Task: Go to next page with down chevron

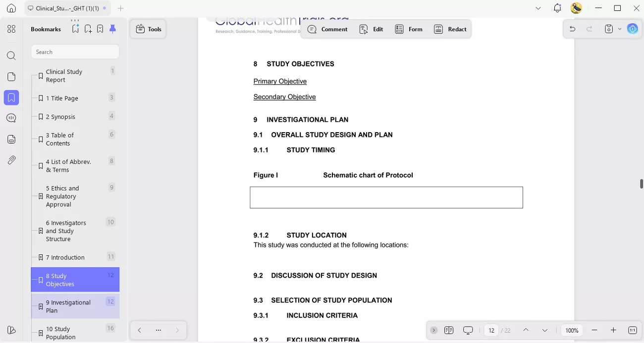Action: pyautogui.click(x=544, y=330)
